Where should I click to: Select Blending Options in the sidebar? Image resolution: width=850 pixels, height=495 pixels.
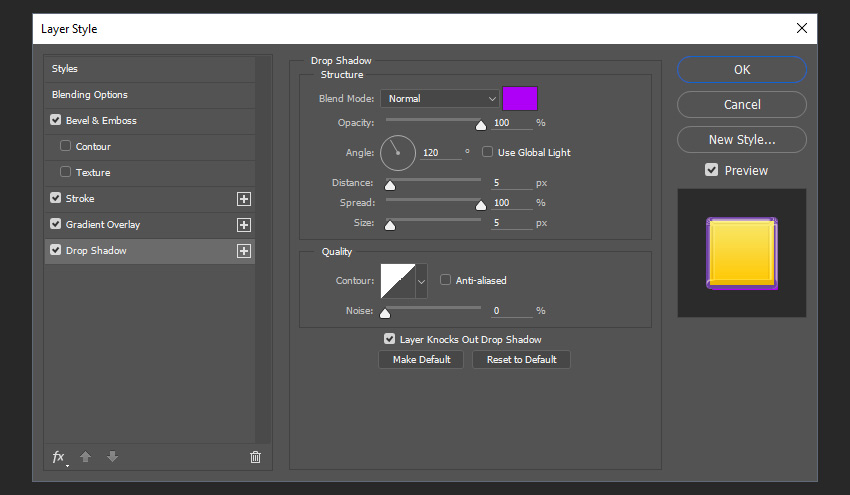tap(90, 95)
